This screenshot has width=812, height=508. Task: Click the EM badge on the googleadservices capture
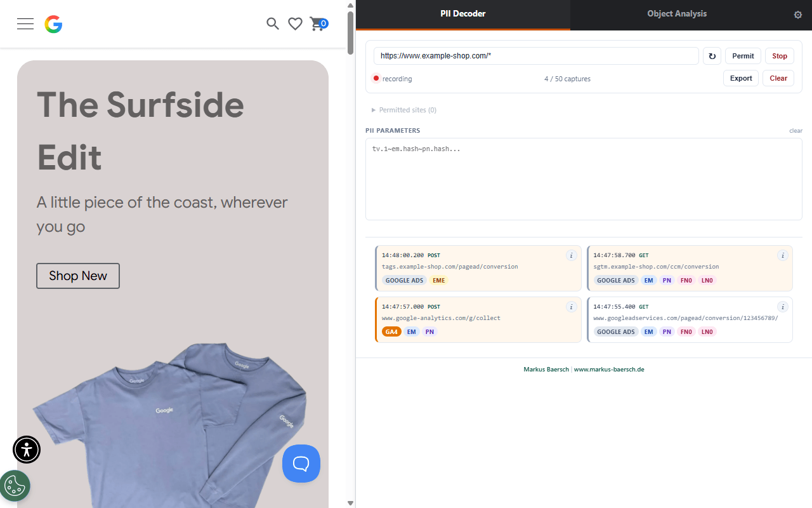(648, 331)
